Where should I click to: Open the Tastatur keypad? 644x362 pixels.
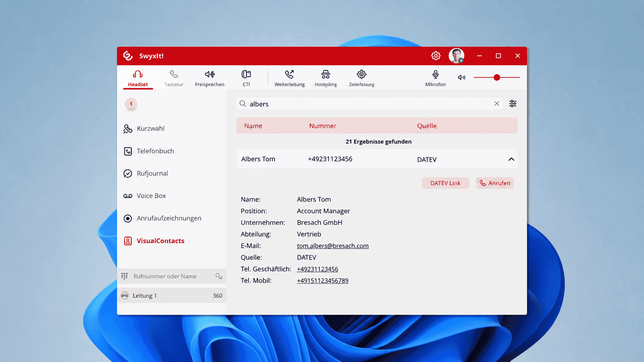pos(174,78)
